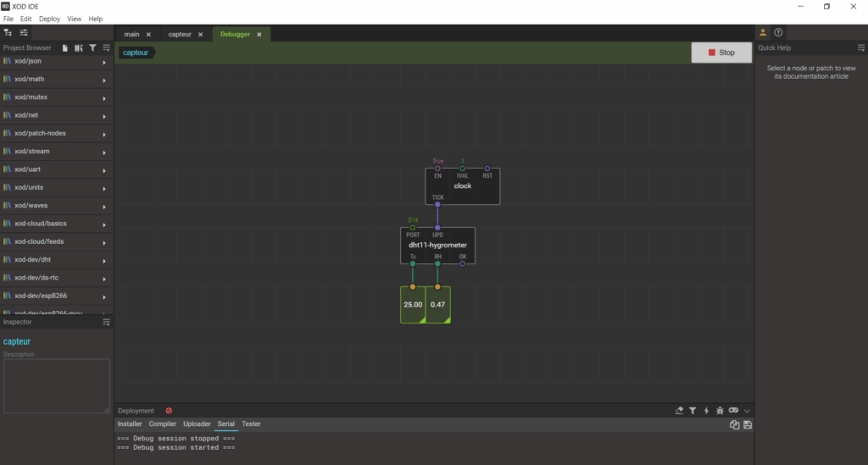
Task: Open the Serial tab
Action: point(225,424)
